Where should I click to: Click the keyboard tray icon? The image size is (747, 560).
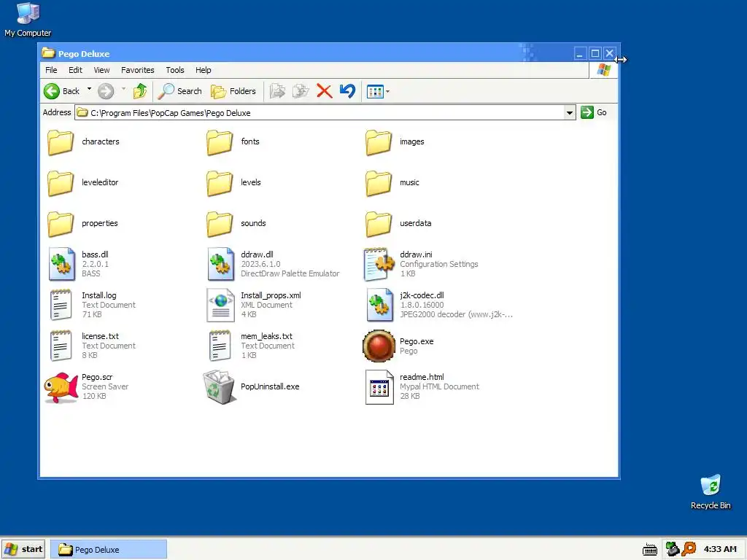tap(650, 550)
